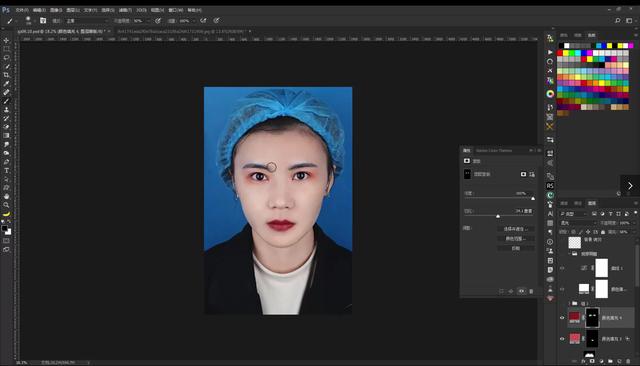
Task: Select the Clone Stamp tool
Action: 6,110
